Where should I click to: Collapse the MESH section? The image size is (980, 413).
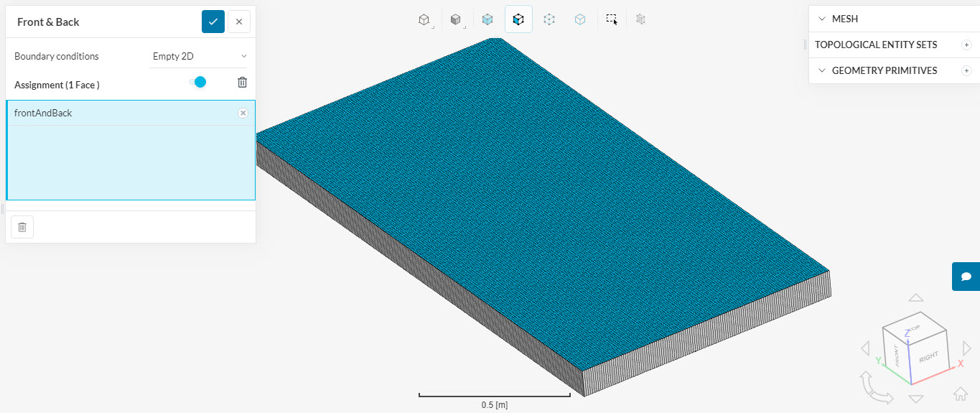[x=822, y=19]
